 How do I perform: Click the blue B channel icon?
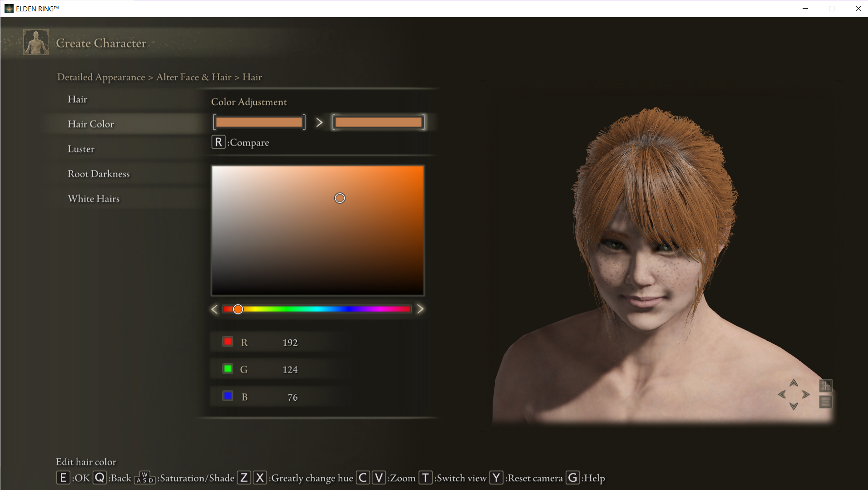click(x=228, y=396)
